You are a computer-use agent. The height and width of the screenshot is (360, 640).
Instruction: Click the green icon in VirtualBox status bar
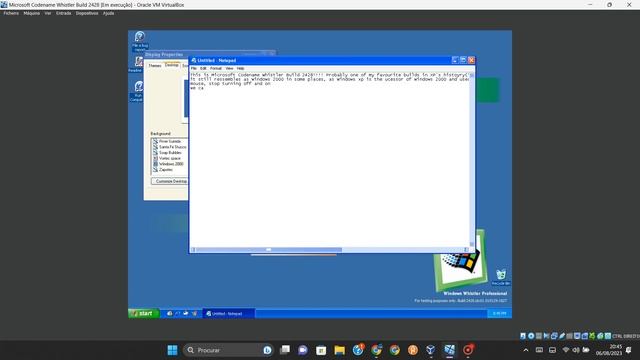pos(592,336)
